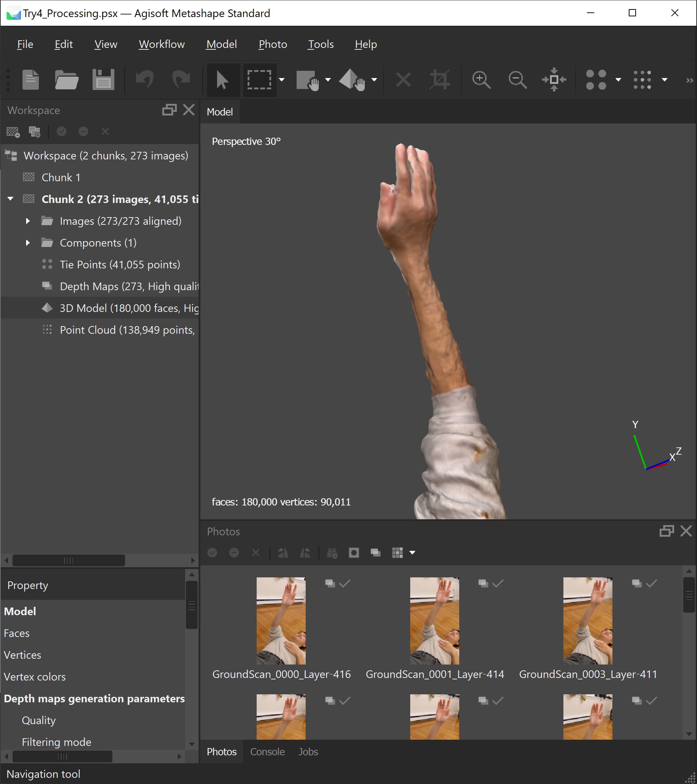The image size is (697, 784).
Task: Close the Workspace panel
Action: 189,110
